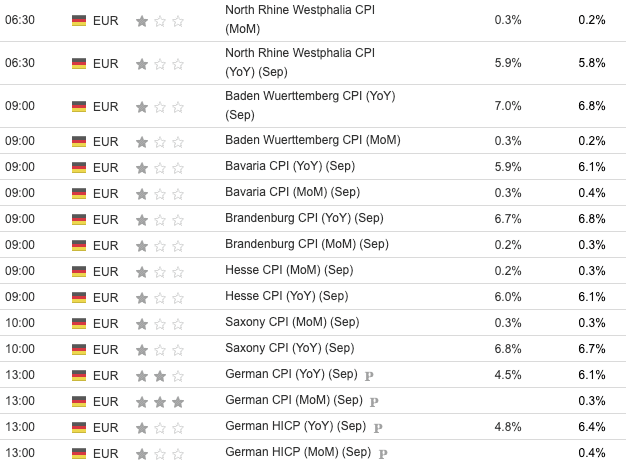The image size is (626, 465).
Task: Click the 7.0% value for Baden Wuerttemberg CPI (YoY)
Action: click(x=508, y=105)
